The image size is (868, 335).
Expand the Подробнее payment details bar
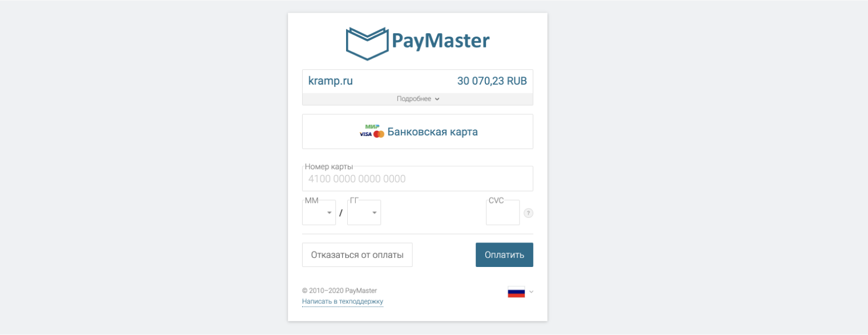(417, 99)
